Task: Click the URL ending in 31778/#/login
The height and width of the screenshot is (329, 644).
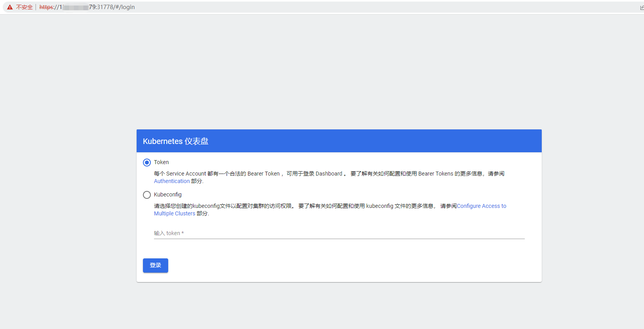Action: point(112,7)
